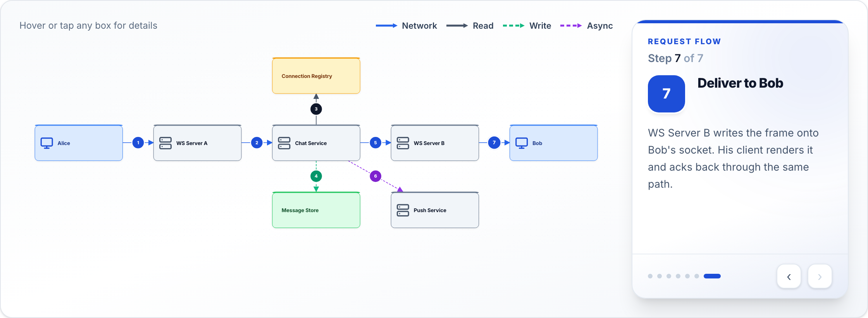Select step 2 marker before Chat Service
Image resolution: width=868 pixels, height=318 pixels.
257,143
